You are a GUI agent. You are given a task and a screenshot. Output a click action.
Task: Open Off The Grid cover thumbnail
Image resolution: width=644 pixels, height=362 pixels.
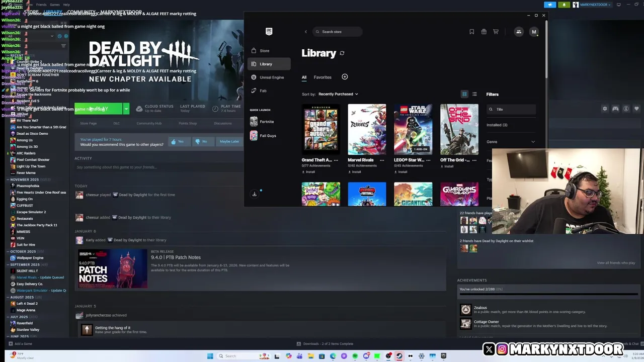coord(459,129)
